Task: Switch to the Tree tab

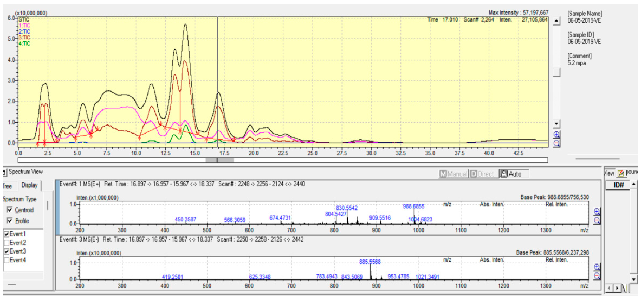Action: [8, 186]
